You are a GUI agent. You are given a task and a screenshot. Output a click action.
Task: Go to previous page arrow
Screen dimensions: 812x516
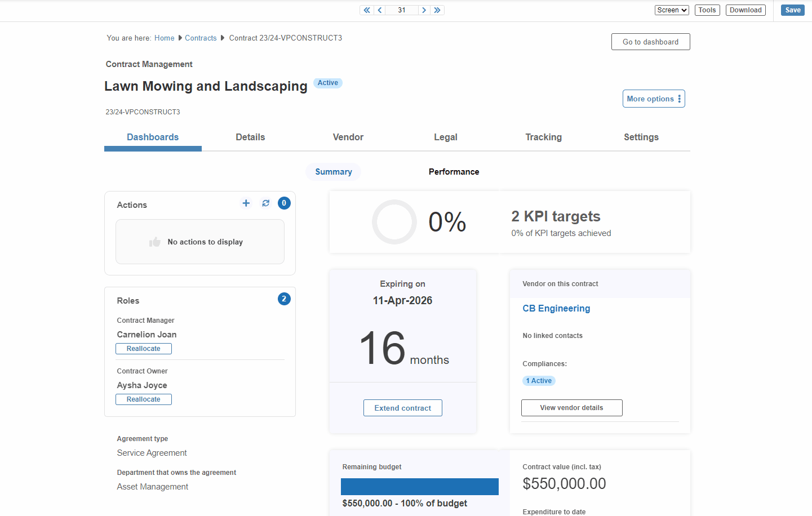(x=380, y=10)
